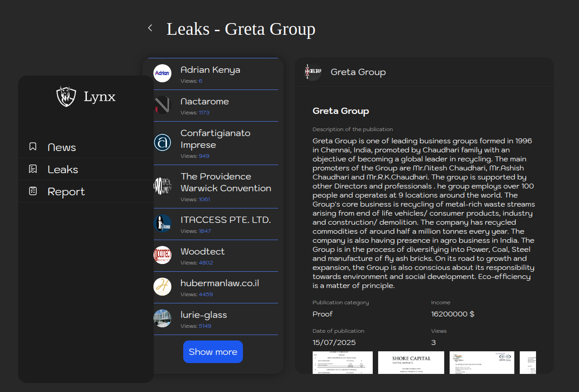This screenshot has width=579, height=392.
Task: Click the bold 'Greta Group' heading in details
Action: [x=341, y=111]
